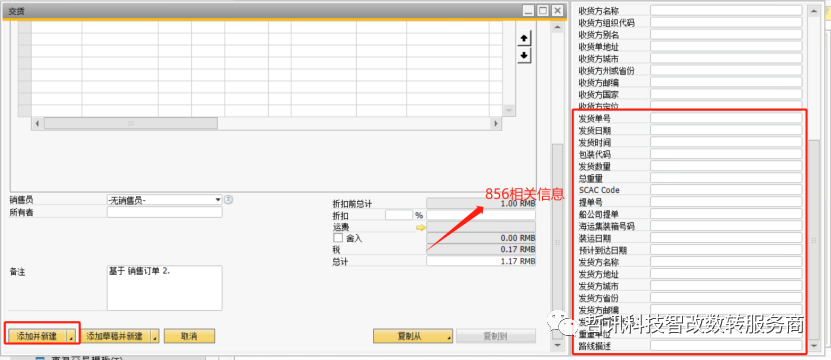Click the horizontal scrollbar right arrow
Screen dimensions: 831x360
tap(496, 123)
